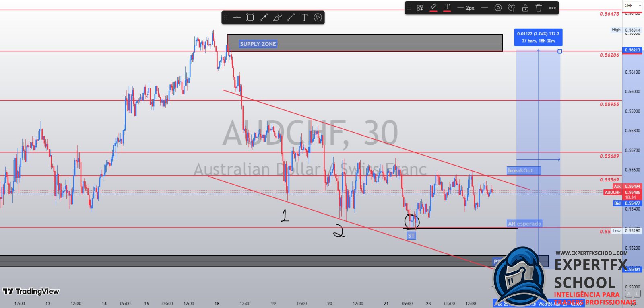
Task: Select the Text tool in favorites toolbar
Action: point(304,17)
